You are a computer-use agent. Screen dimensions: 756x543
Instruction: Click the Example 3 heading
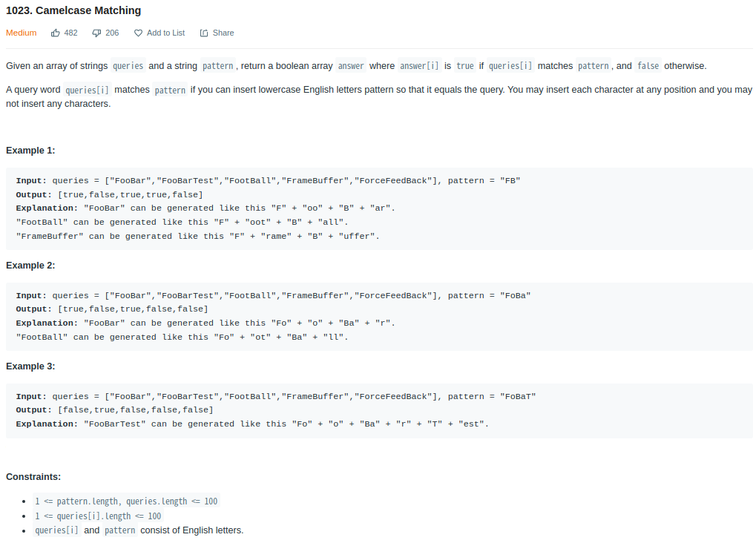coord(30,366)
